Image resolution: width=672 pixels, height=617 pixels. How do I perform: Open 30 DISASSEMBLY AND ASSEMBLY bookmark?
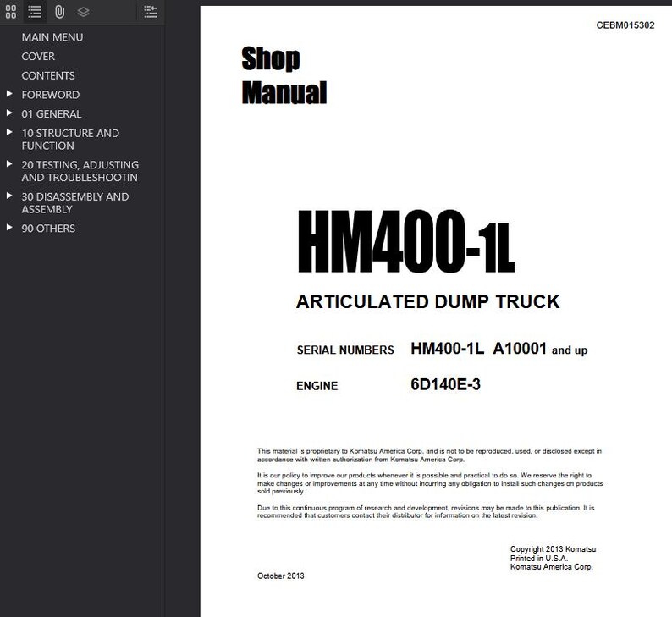click(x=75, y=202)
